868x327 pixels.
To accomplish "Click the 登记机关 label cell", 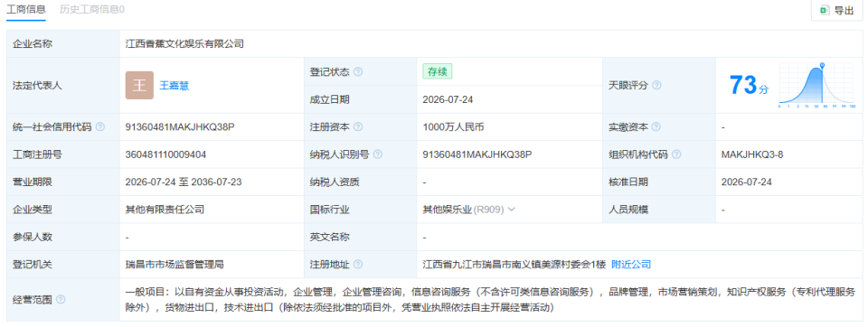I will 63,265.
